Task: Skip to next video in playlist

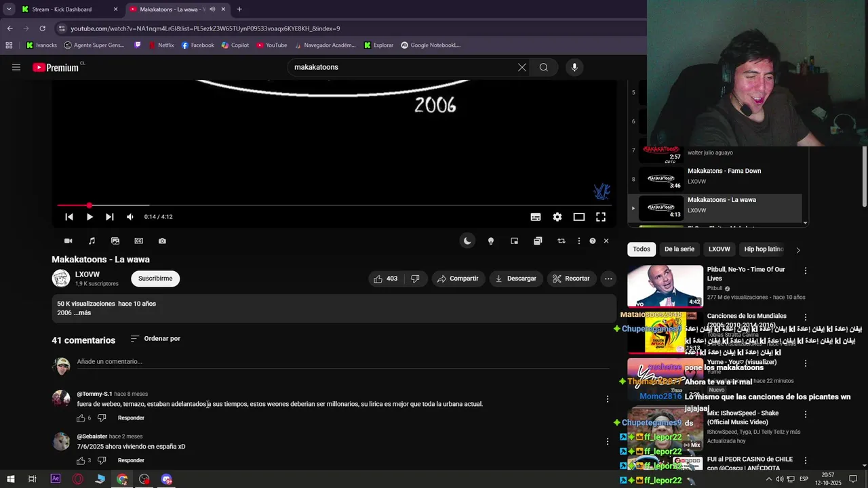Action: 110,217
